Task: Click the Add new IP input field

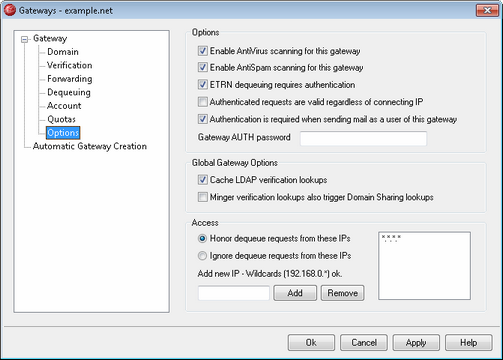Action: pyautogui.click(x=234, y=293)
